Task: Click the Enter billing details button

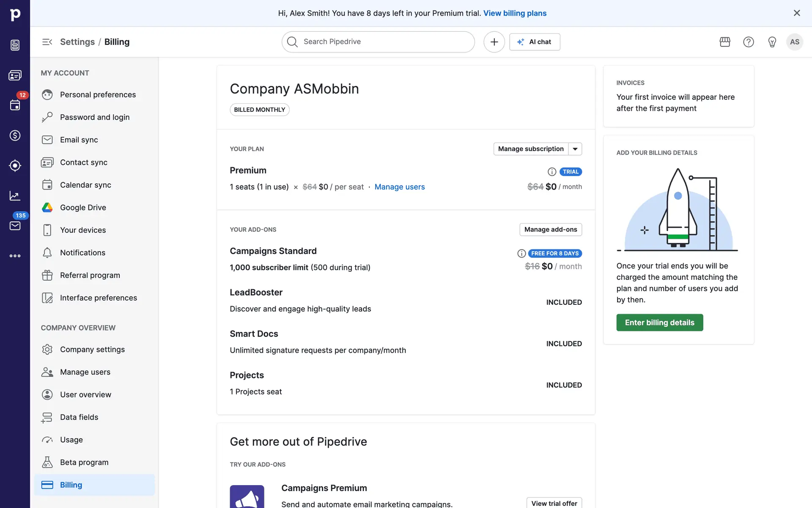Action: click(x=659, y=323)
